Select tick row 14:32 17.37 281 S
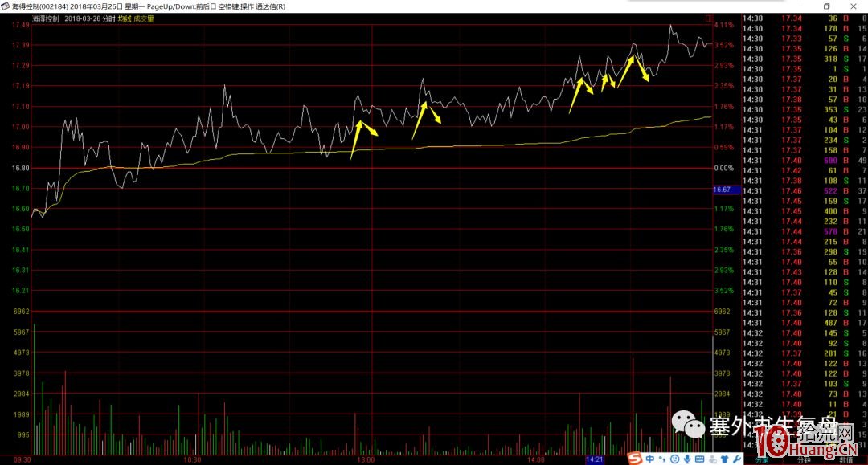This screenshot has width=868, height=465. tap(805, 353)
